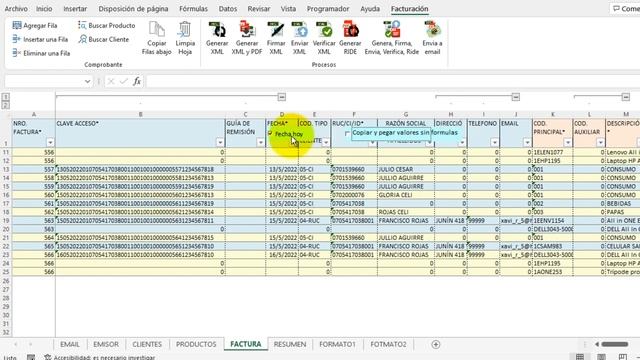The image size is (640, 360).
Task: Run Generar XML y PDF
Action: pos(247,38)
